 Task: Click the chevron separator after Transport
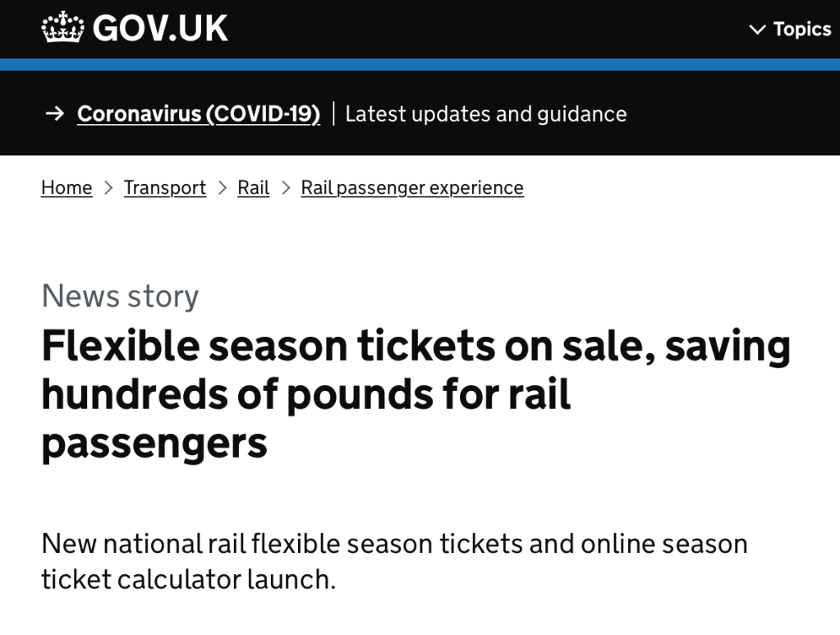pos(222,188)
